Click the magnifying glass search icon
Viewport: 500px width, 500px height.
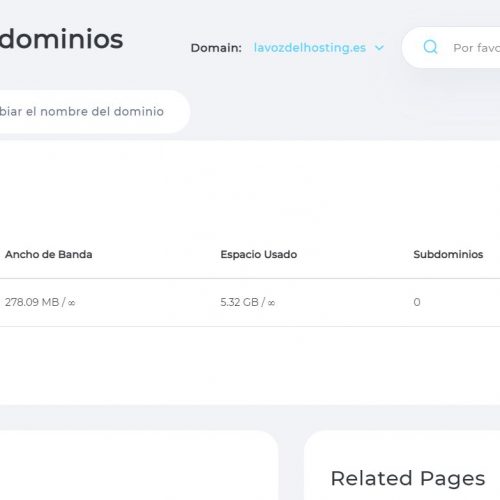point(430,47)
